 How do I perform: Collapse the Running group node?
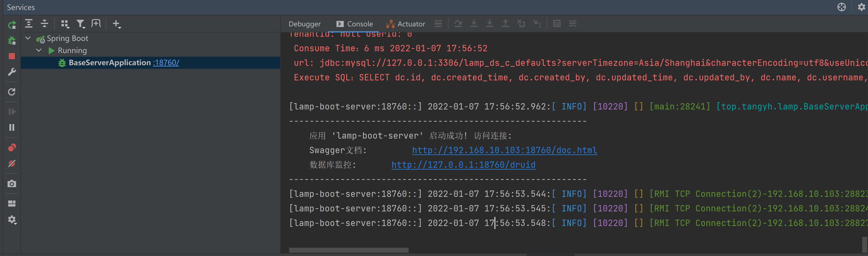[x=39, y=51]
